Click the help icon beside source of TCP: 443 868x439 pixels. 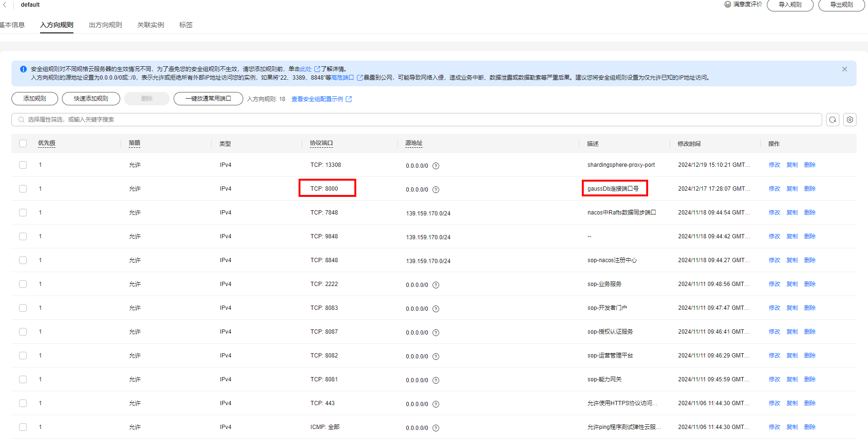(436, 404)
